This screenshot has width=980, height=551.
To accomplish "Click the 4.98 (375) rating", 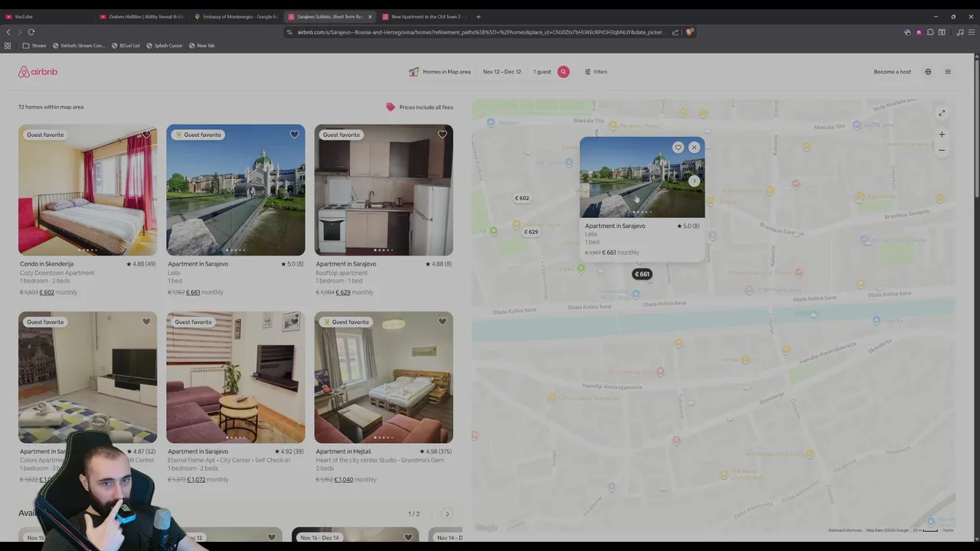I will 436,452.
